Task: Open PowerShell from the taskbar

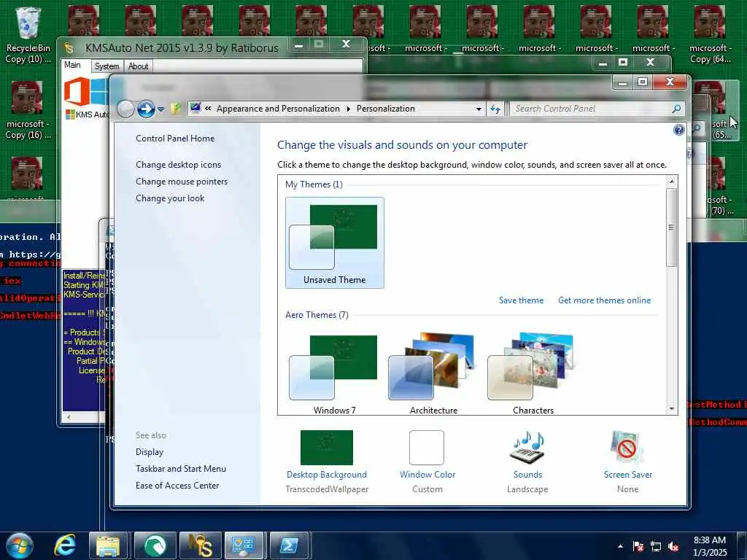Action: [289, 545]
